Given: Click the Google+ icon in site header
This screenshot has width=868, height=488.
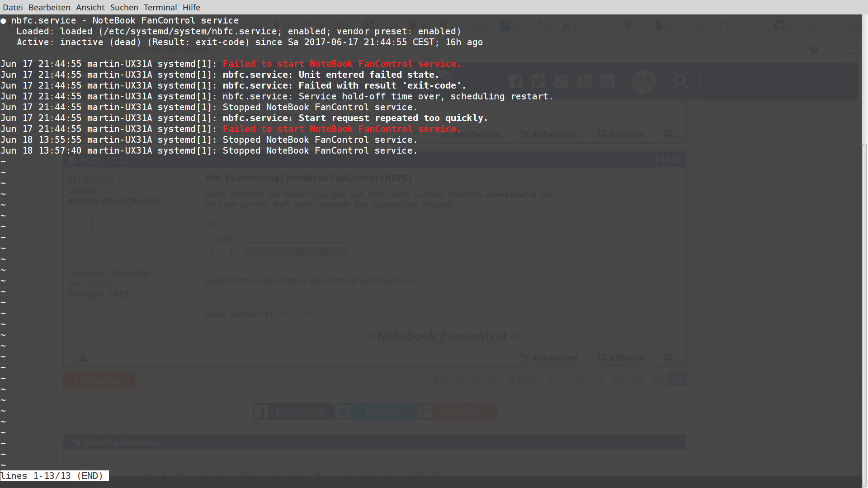Looking at the screenshot, I should [x=561, y=82].
